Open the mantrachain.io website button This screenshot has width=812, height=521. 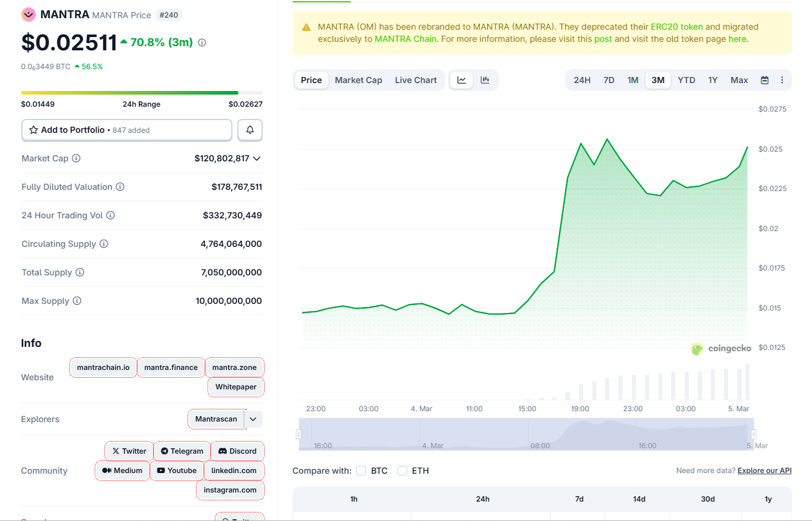103,368
